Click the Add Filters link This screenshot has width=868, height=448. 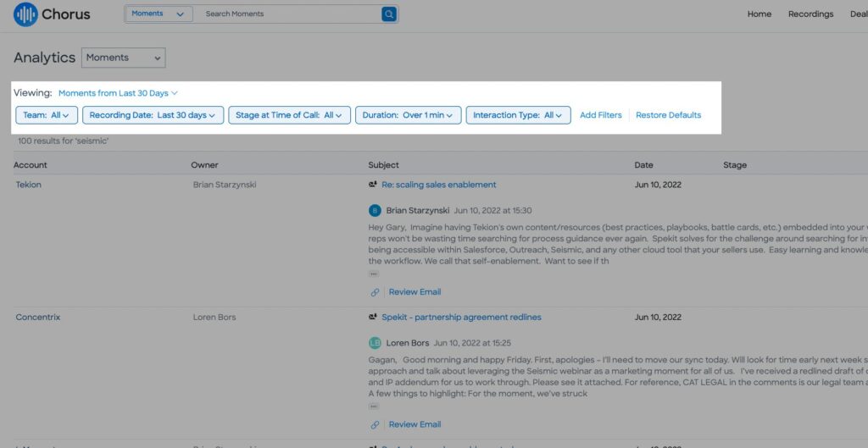click(601, 115)
